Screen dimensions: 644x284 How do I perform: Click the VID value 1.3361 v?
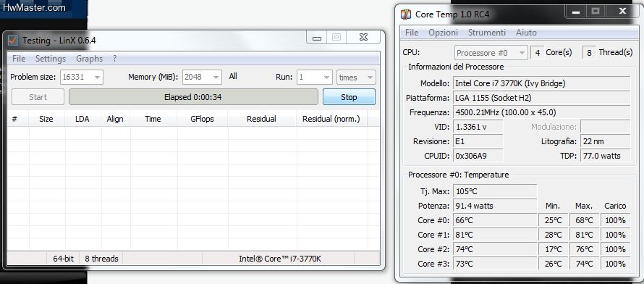(478, 127)
